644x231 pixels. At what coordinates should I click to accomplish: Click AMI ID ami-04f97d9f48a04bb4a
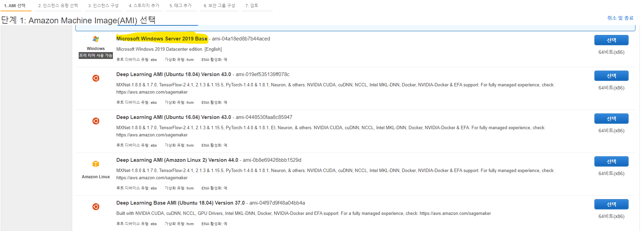(x=277, y=203)
